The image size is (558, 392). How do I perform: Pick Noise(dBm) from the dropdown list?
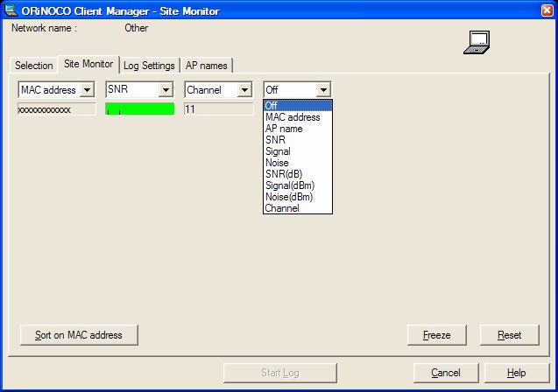click(x=289, y=197)
